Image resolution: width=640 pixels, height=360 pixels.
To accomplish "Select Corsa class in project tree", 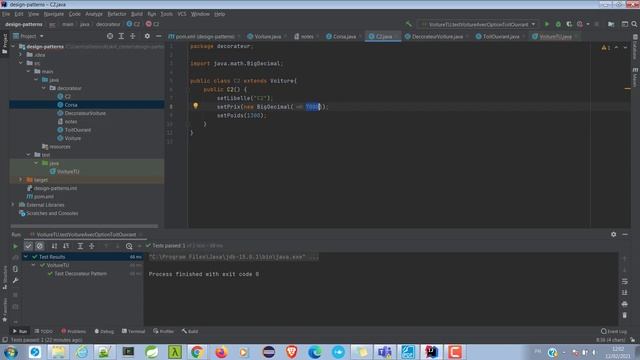I will tap(71, 105).
